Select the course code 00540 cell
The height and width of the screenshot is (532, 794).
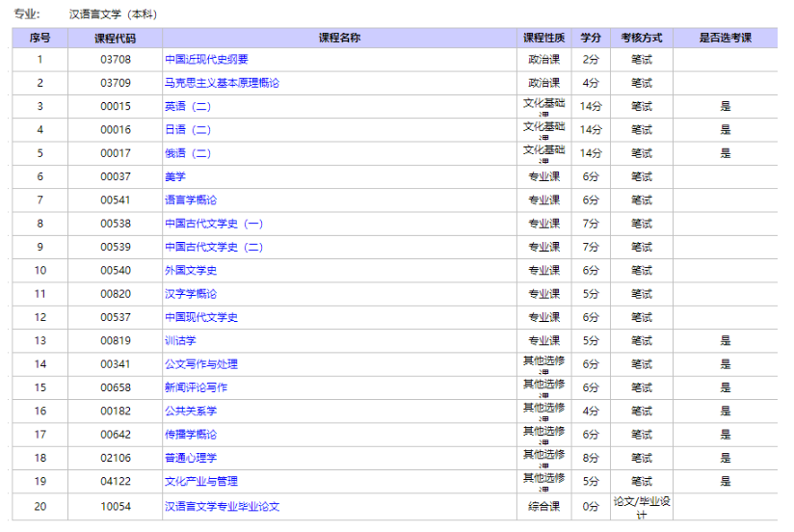tap(116, 270)
